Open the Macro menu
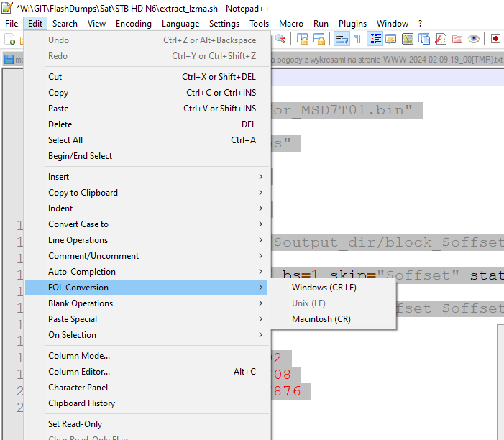The height and width of the screenshot is (440, 504). 291,24
